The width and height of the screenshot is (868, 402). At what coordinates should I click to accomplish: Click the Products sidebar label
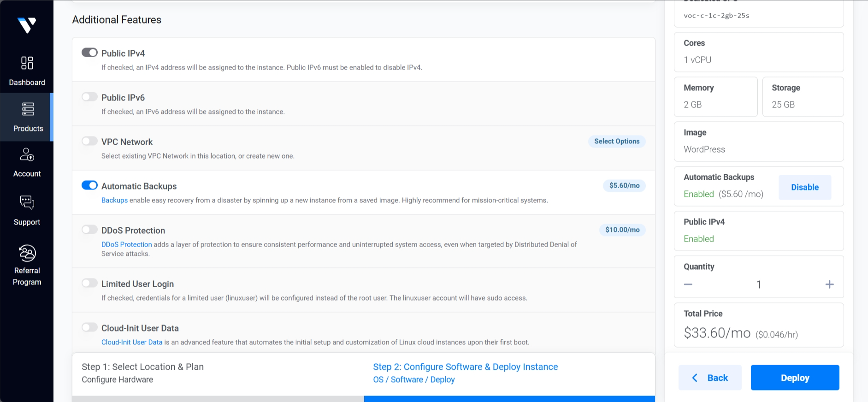pos(28,129)
